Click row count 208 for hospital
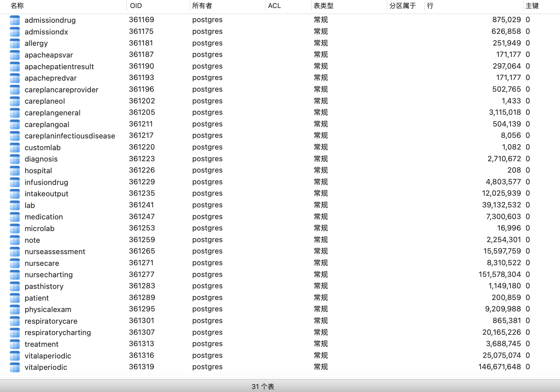This screenshot has height=392, width=560. pos(514,170)
